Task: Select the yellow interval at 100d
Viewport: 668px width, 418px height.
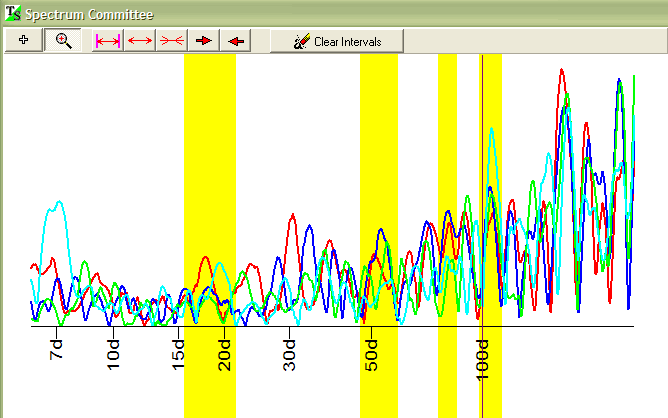Action: [489, 236]
